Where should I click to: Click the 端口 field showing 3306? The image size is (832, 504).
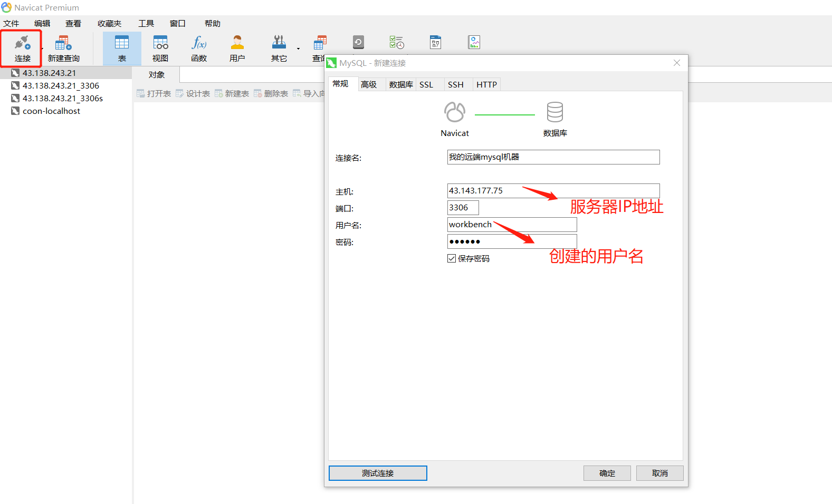tap(463, 208)
